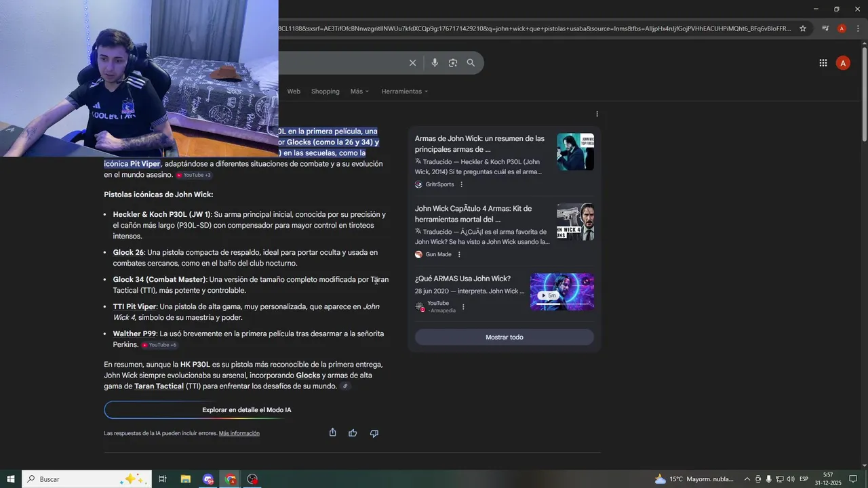
Task: Open the Google account avatar menu
Action: (843, 63)
